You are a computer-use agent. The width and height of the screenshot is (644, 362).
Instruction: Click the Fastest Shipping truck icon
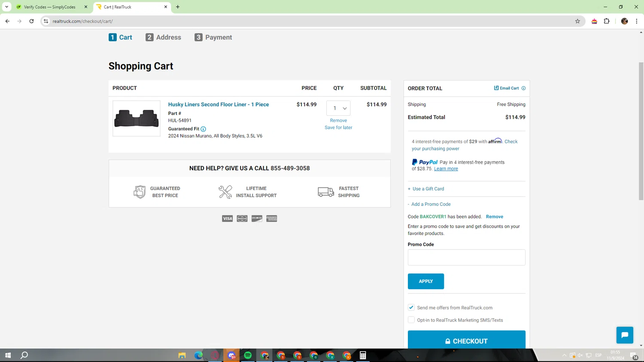[x=326, y=192]
